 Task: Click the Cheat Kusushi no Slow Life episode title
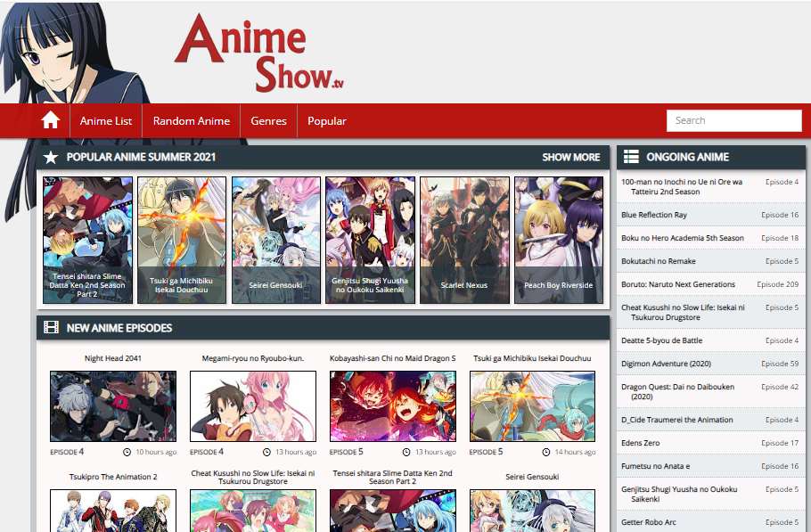coord(253,477)
